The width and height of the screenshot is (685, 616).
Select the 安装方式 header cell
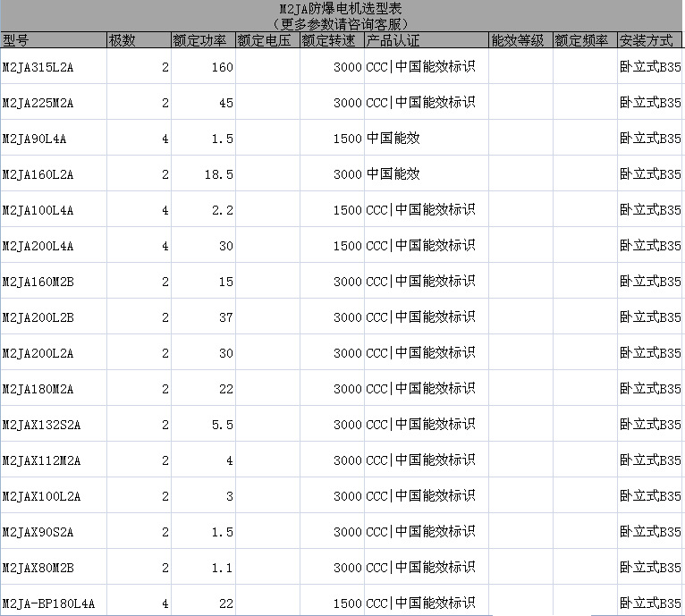point(649,41)
